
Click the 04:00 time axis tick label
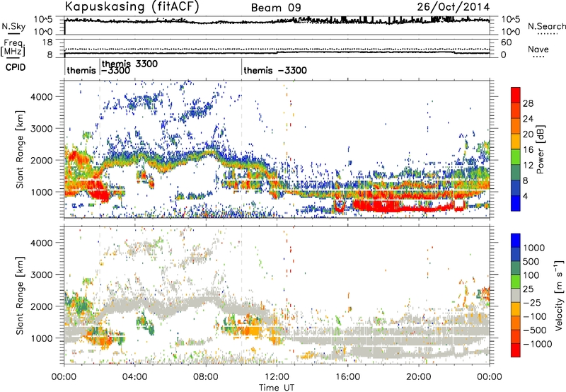[x=135, y=377]
